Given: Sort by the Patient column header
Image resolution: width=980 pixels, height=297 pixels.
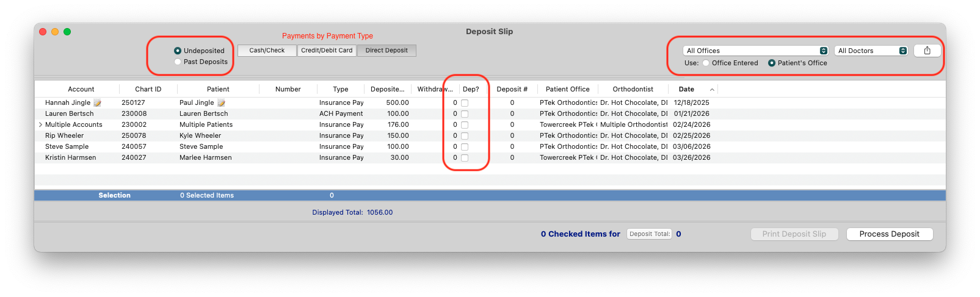Looking at the screenshot, I should [218, 89].
